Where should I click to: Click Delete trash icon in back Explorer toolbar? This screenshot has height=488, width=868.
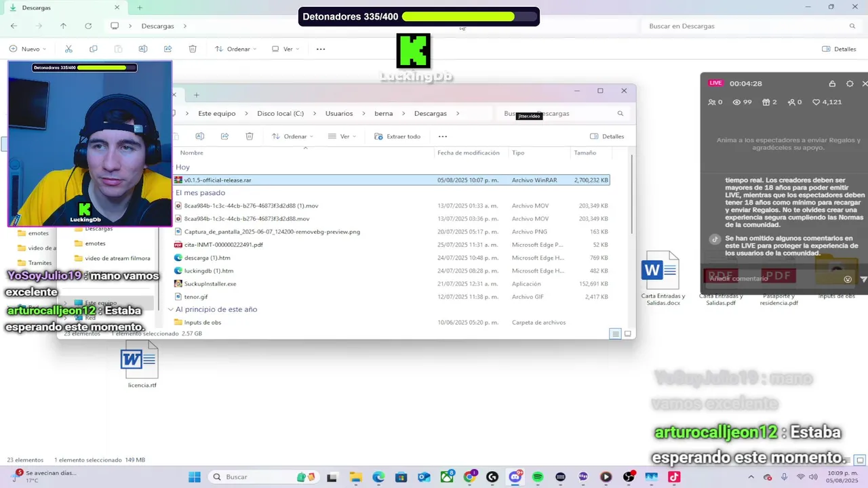point(193,49)
